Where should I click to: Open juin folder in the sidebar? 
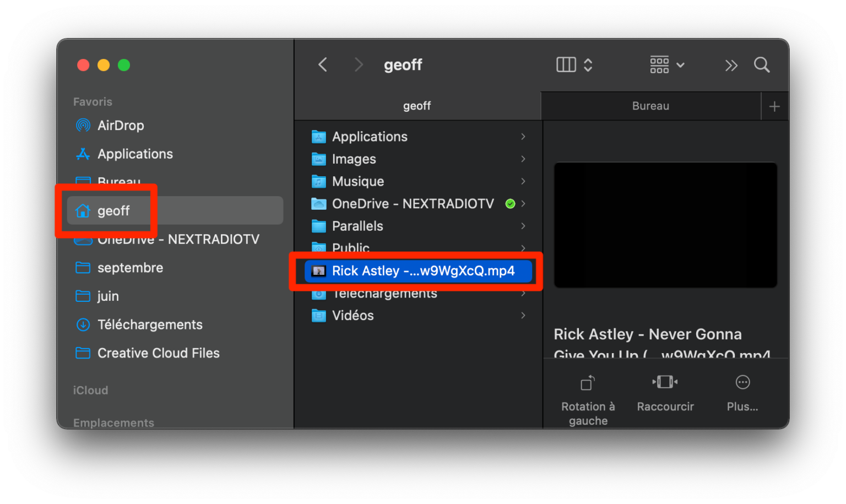tap(174, 296)
